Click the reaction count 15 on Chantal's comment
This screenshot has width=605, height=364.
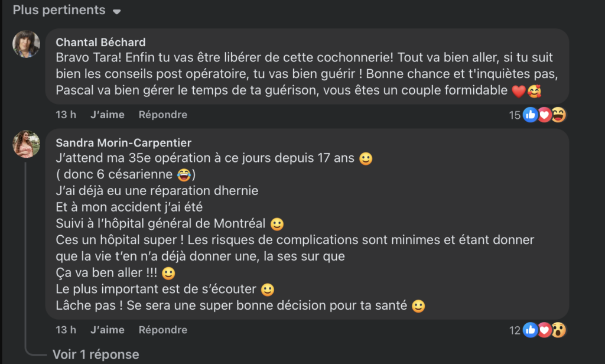[x=513, y=115]
